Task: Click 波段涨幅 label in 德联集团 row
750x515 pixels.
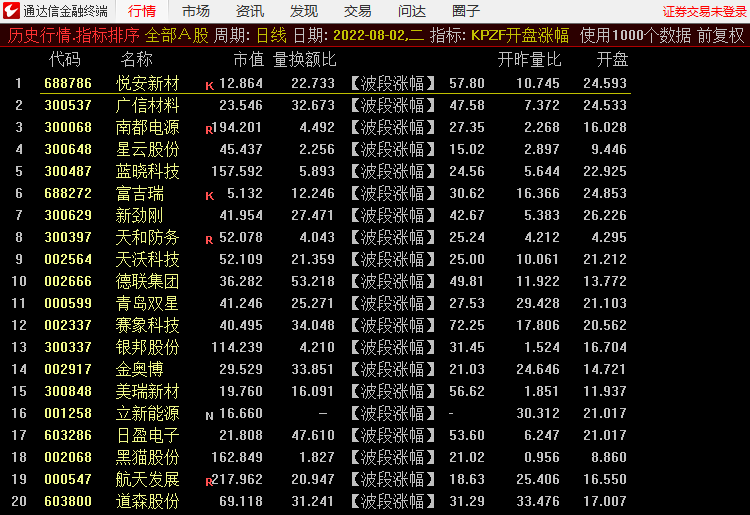Action: pos(393,281)
